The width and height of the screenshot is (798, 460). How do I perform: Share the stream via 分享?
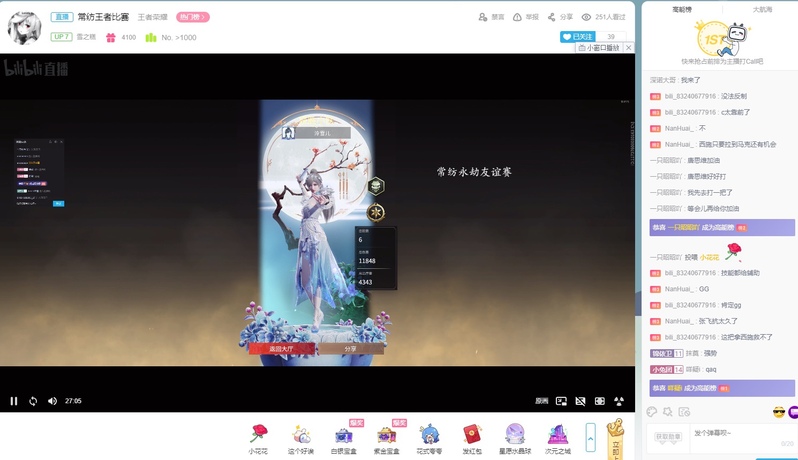[560, 17]
